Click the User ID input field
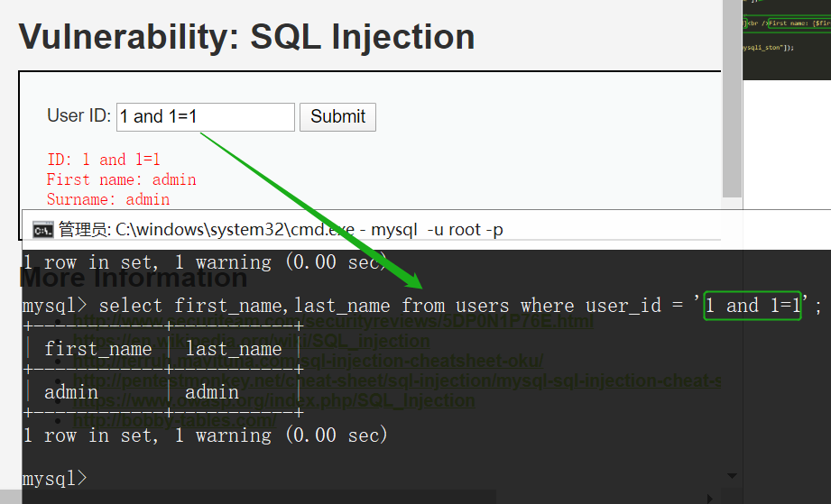Viewport: 831px width, 504px height. (x=205, y=117)
